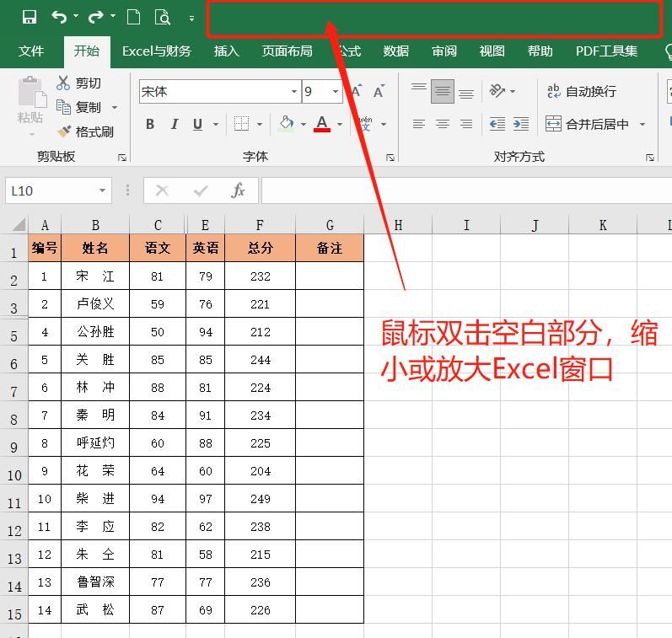Click the Redo arrow icon
The height and width of the screenshot is (638, 672).
point(95,17)
